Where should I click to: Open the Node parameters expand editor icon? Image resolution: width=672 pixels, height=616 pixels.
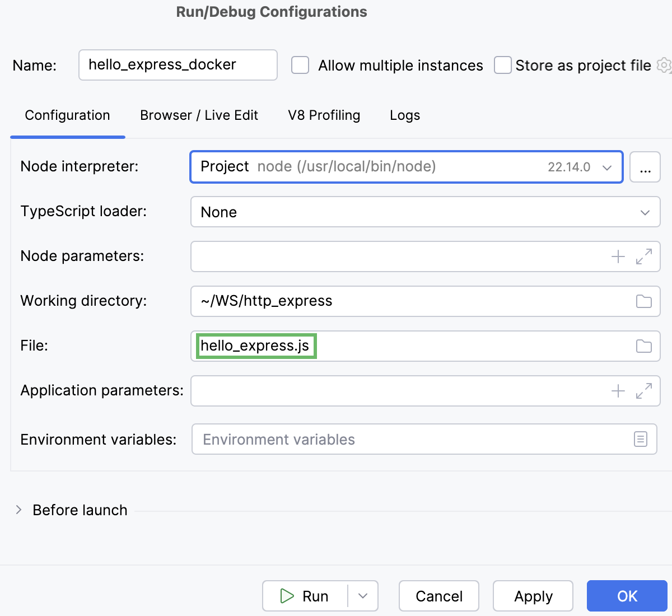[x=643, y=256]
